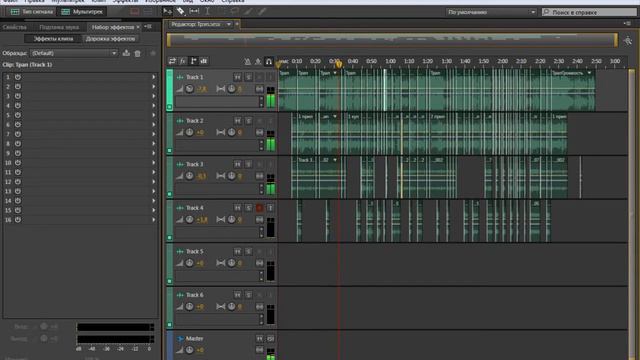The width and height of the screenshot is (640, 360).
Task: Click Track 2 sum to mono button
Action: tap(259, 133)
